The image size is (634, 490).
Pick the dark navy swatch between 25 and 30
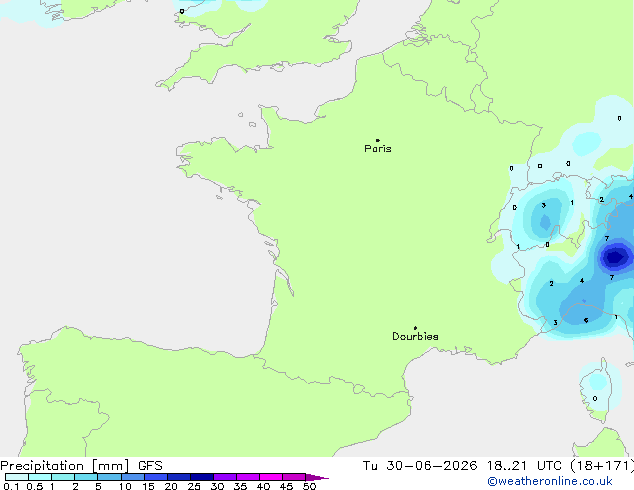(202, 477)
